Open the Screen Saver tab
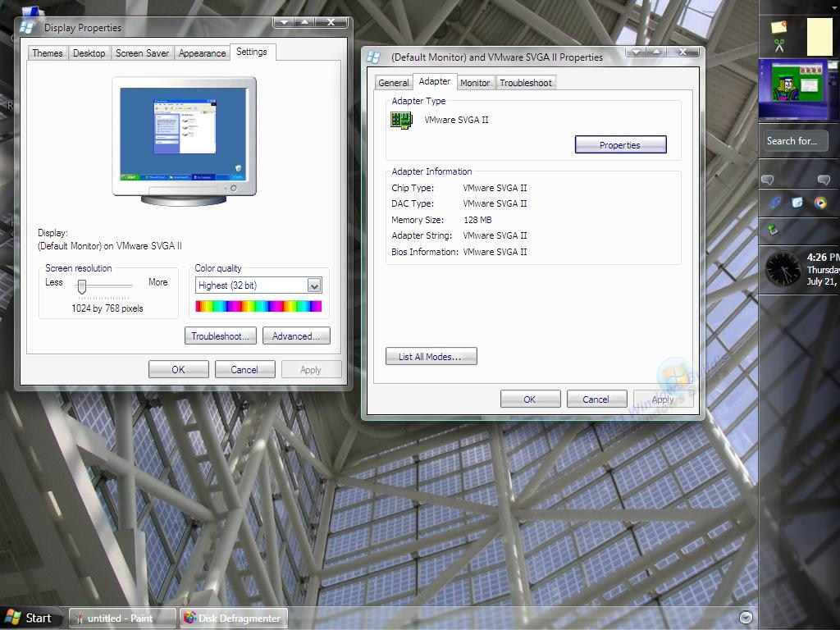Viewport: 840px width, 630px height. tap(142, 53)
